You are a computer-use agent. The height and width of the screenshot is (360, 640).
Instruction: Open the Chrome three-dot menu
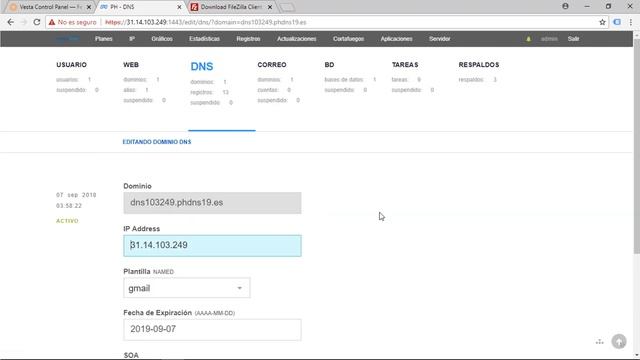tap(631, 22)
